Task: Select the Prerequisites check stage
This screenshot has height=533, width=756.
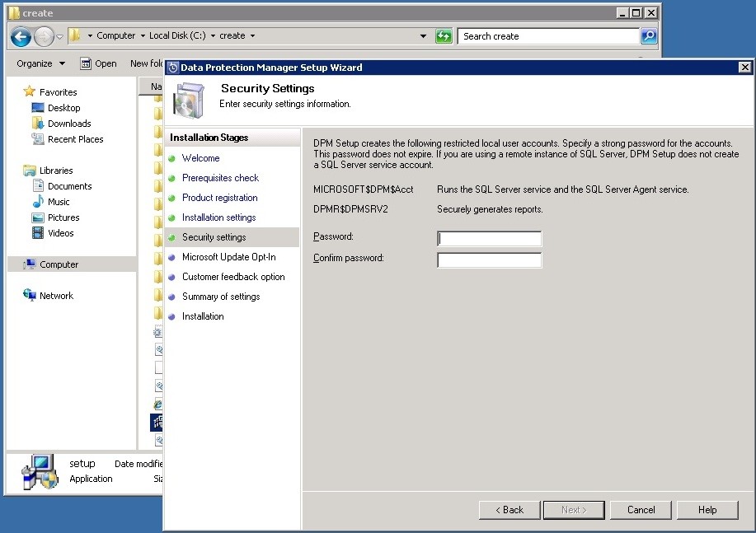Action: 220,178
